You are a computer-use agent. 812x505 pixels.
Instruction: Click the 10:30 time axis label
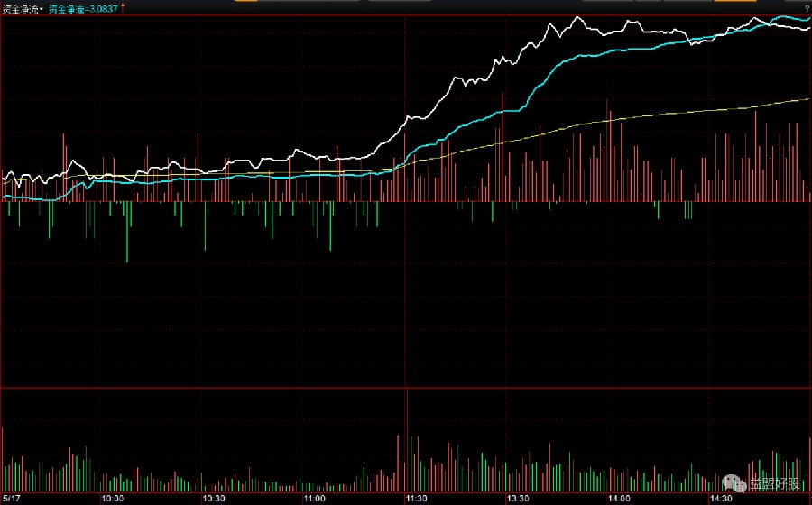pos(213,499)
